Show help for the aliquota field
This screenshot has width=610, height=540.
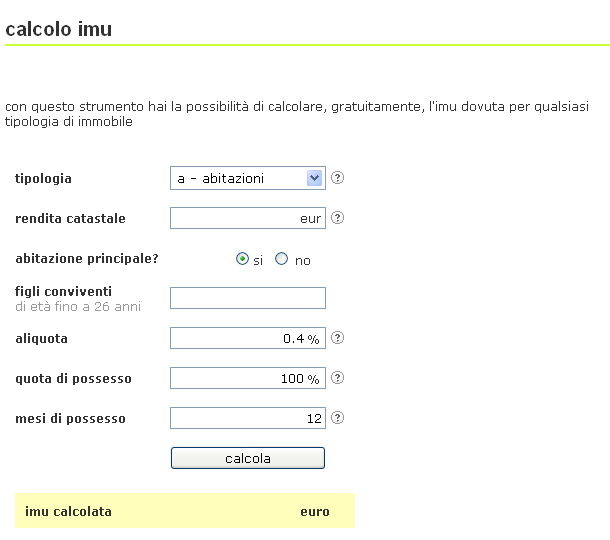[x=338, y=338]
